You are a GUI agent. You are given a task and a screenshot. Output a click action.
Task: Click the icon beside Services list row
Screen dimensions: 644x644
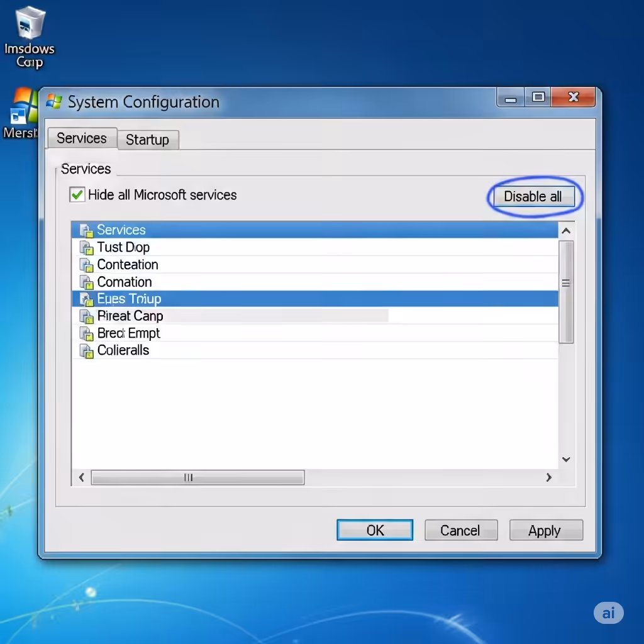[86, 230]
